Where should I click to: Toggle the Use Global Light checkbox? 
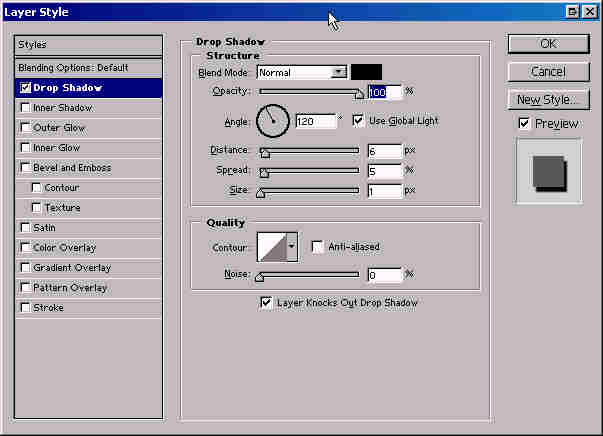(x=359, y=121)
